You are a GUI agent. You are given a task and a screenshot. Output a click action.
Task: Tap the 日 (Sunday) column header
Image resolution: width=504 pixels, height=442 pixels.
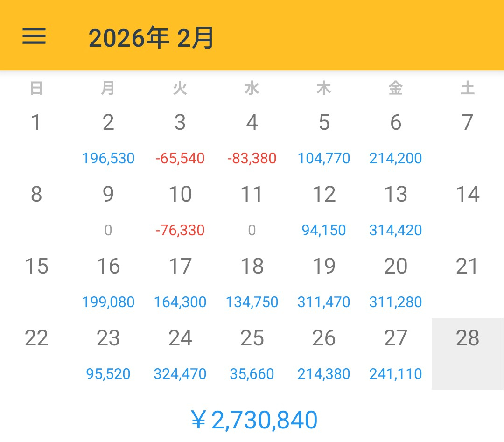click(36, 88)
